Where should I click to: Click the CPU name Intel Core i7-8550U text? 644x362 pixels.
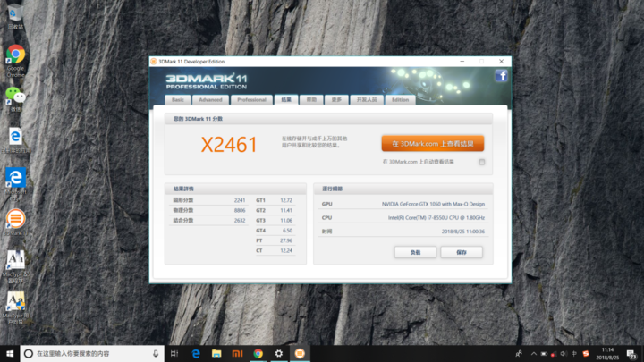(436, 218)
